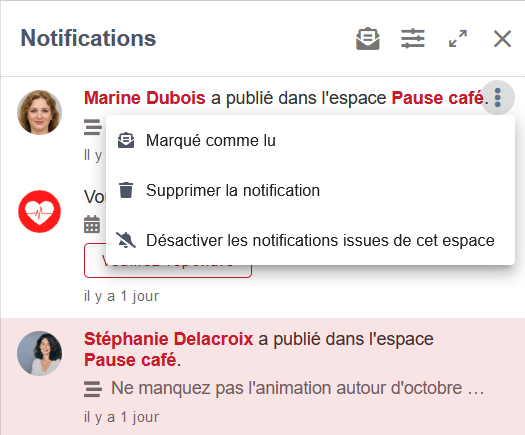Click Stéphanie Delacroix avatar picture
Screen dimensions: 525x435
tap(40, 353)
